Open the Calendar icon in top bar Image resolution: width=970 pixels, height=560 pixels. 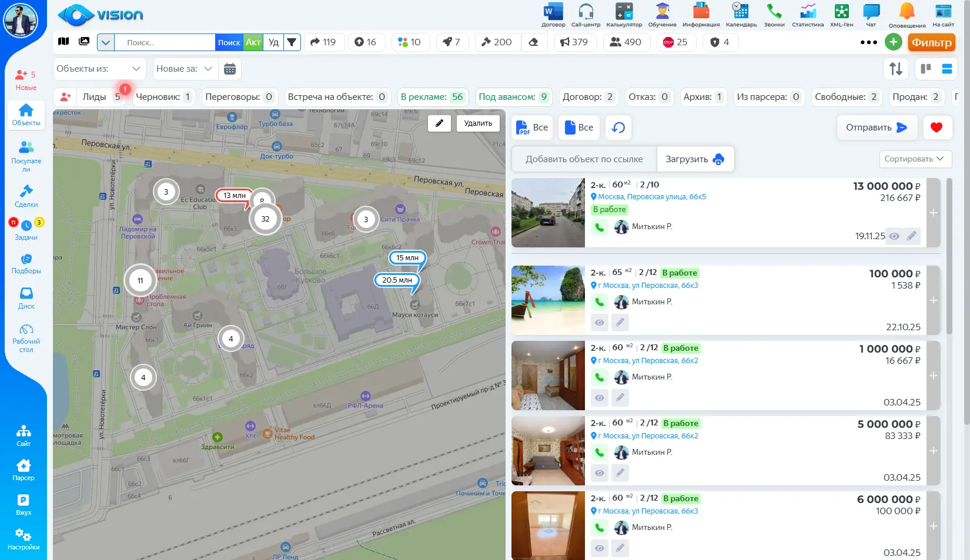tap(741, 12)
